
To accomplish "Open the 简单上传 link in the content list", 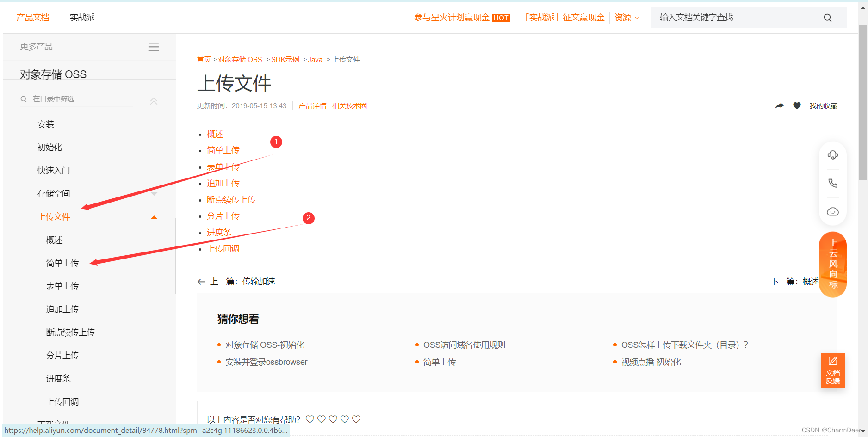I will click(223, 150).
